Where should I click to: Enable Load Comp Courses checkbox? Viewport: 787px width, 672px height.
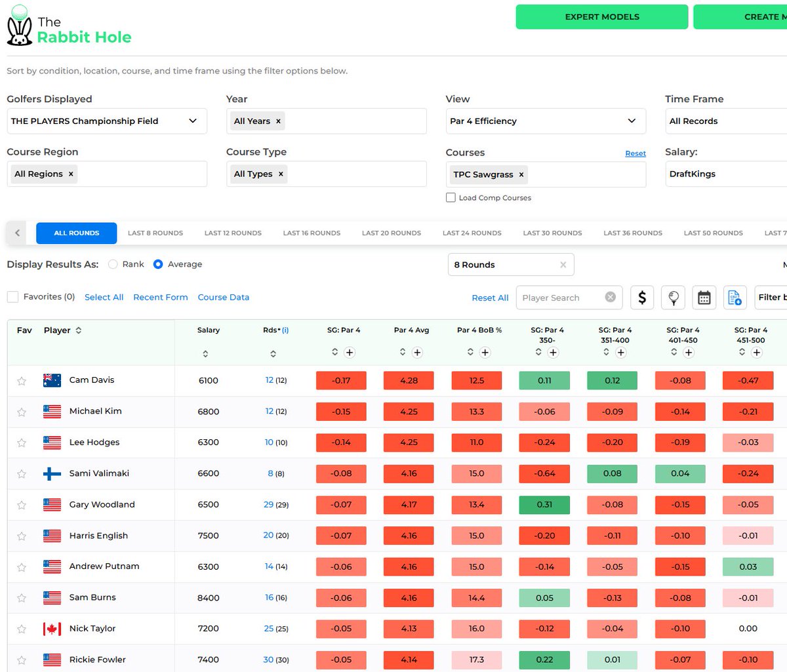click(x=451, y=197)
